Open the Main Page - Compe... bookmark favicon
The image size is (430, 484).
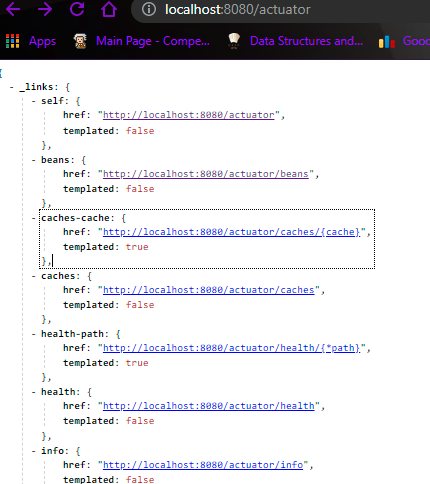point(80,41)
